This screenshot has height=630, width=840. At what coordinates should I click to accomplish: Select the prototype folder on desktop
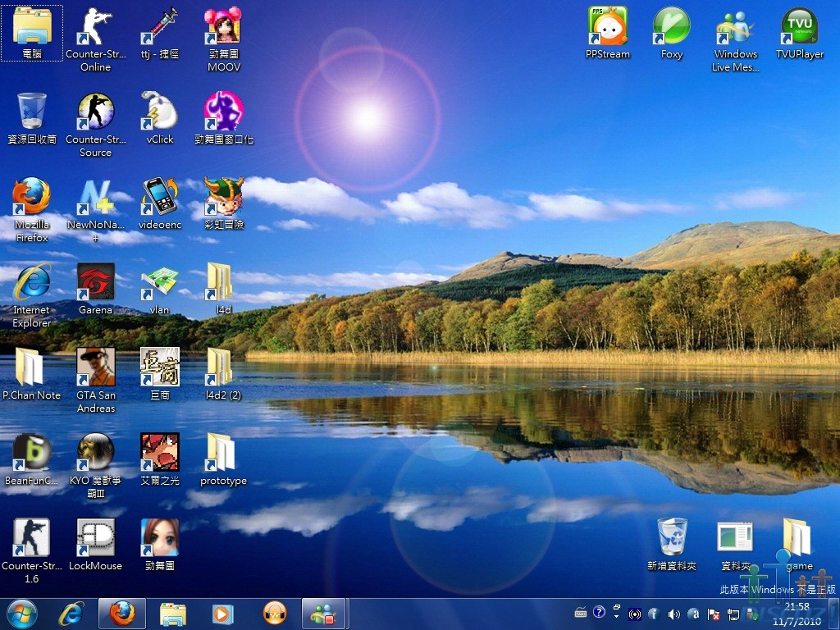[223, 454]
